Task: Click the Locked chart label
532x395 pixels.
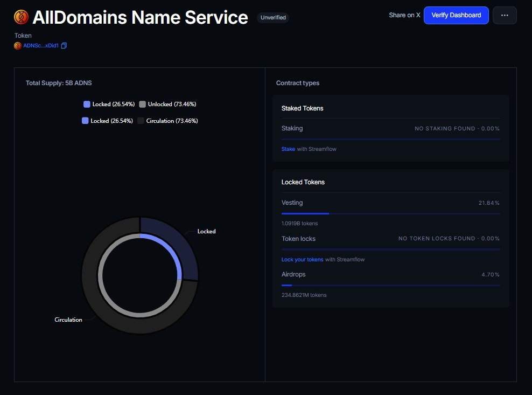Action: (206, 231)
